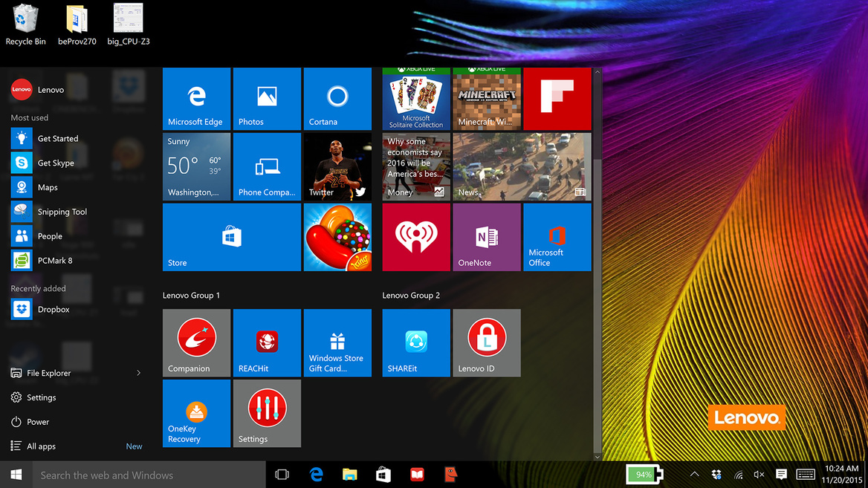The image size is (868, 488).
Task: Click the Lenovo Group 2 heading
Action: click(411, 296)
